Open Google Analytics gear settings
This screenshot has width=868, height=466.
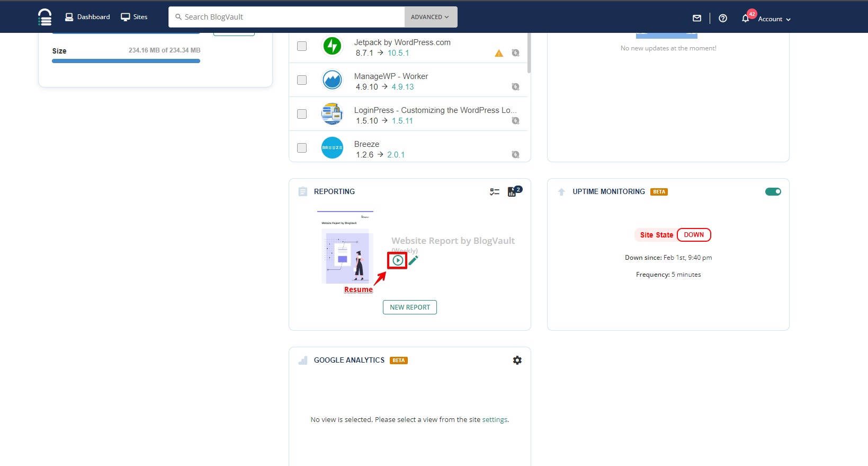pos(517,361)
